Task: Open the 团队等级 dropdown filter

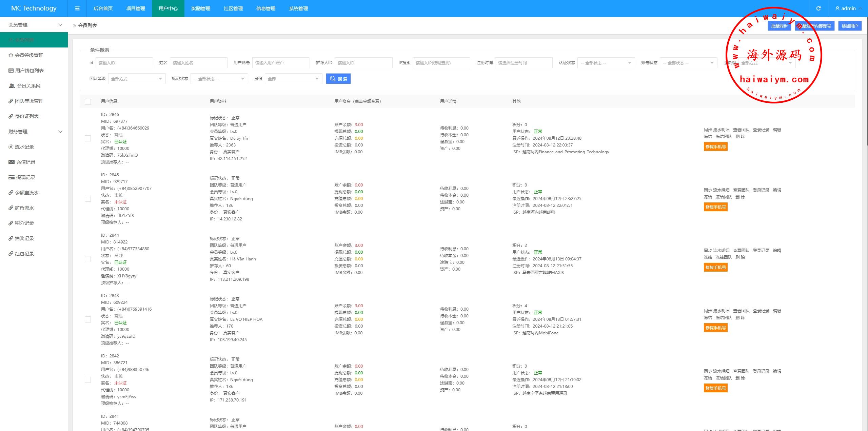Action: point(137,79)
